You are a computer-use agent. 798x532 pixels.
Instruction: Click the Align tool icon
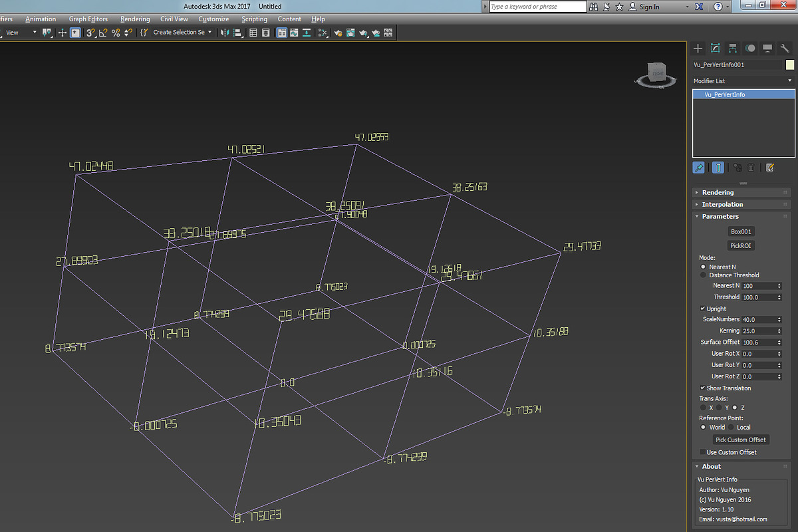click(237, 32)
